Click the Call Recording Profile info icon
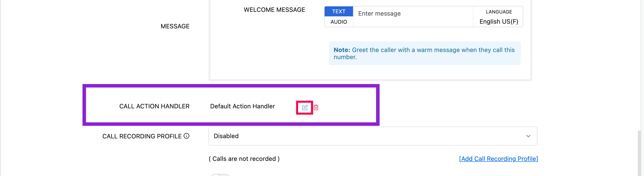 pyautogui.click(x=186, y=136)
